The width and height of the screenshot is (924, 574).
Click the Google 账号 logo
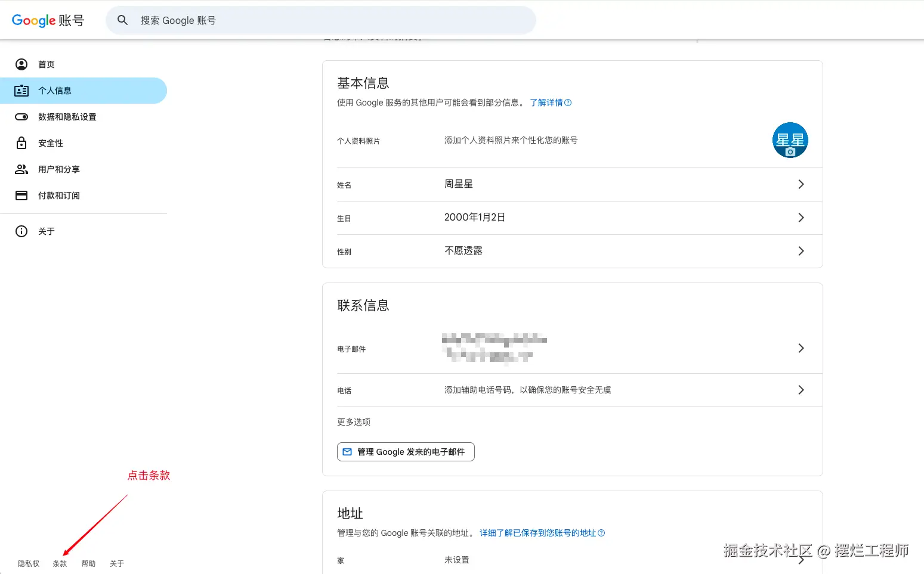48,20
